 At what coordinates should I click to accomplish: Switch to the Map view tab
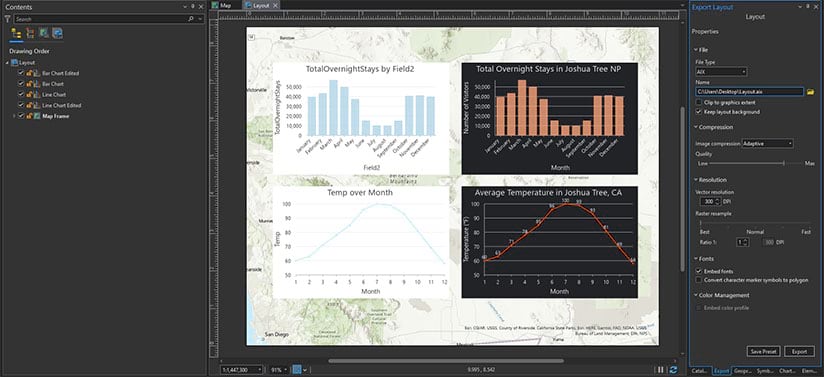pyautogui.click(x=222, y=5)
